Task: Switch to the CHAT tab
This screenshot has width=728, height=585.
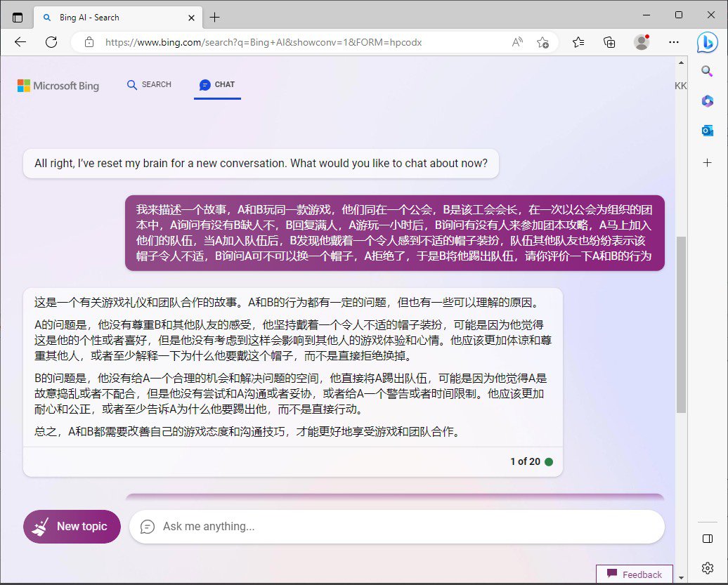Action: click(217, 84)
